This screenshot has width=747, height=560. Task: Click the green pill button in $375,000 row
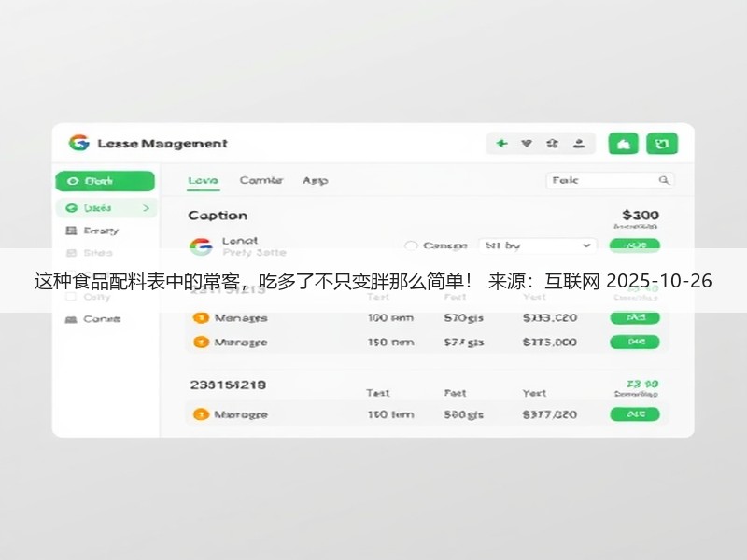click(635, 342)
